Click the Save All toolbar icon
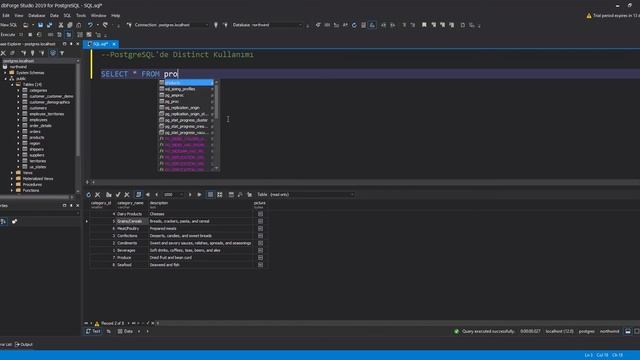640x360 pixels. [x=49, y=25]
